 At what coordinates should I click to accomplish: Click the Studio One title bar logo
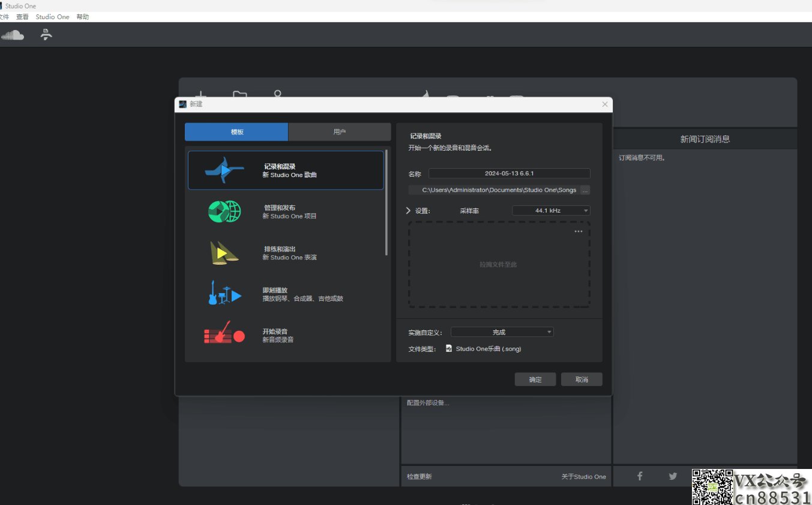point(1,6)
